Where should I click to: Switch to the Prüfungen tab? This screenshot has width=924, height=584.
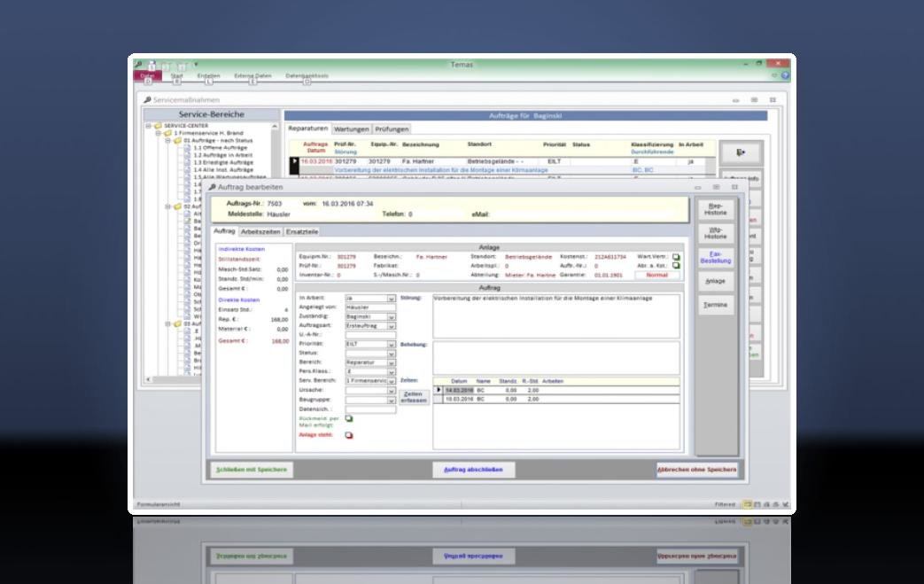[392, 129]
